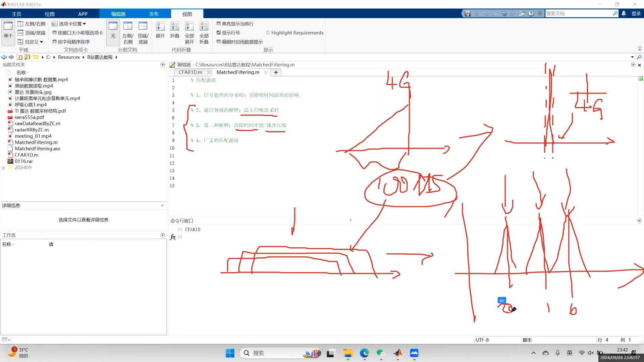Click the Browse for folder icon
Viewport: 644px width, 362px height.
click(x=27, y=57)
